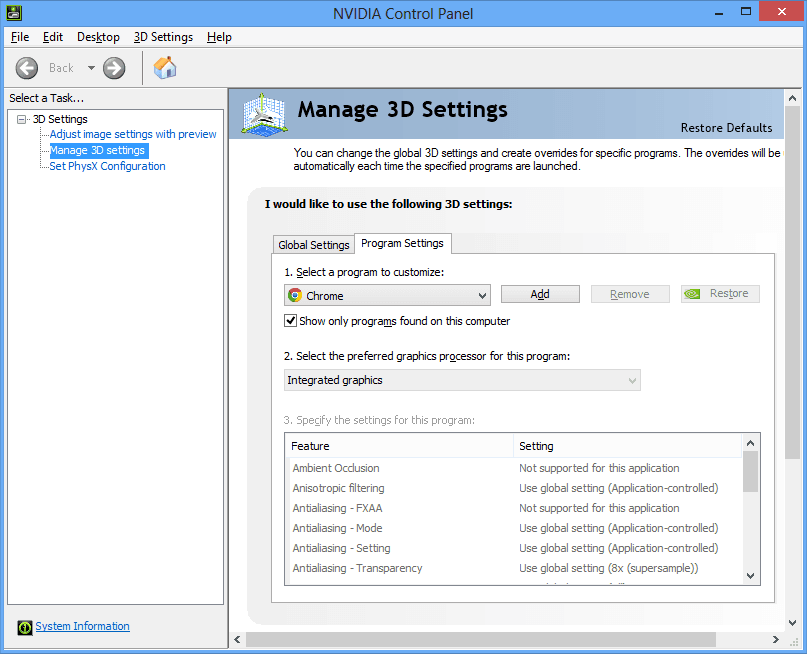The image size is (807, 654).
Task: Click the System Information icon
Action: [25, 627]
